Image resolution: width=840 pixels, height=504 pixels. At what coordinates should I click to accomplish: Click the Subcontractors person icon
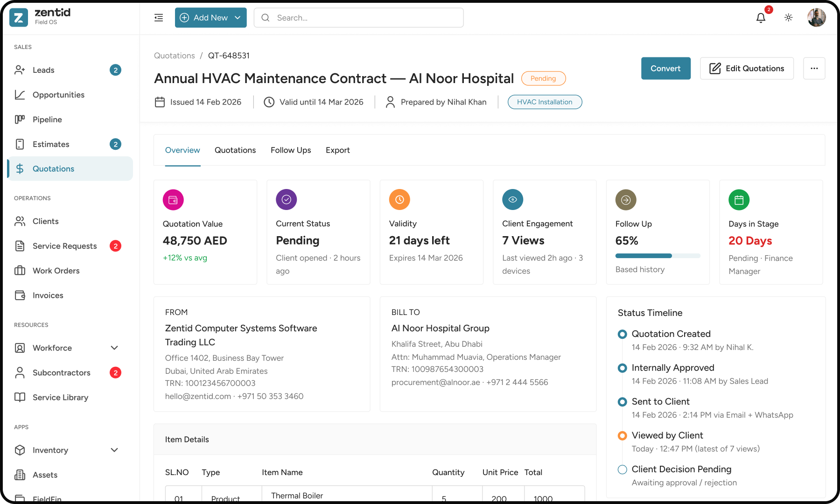[x=20, y=372]
